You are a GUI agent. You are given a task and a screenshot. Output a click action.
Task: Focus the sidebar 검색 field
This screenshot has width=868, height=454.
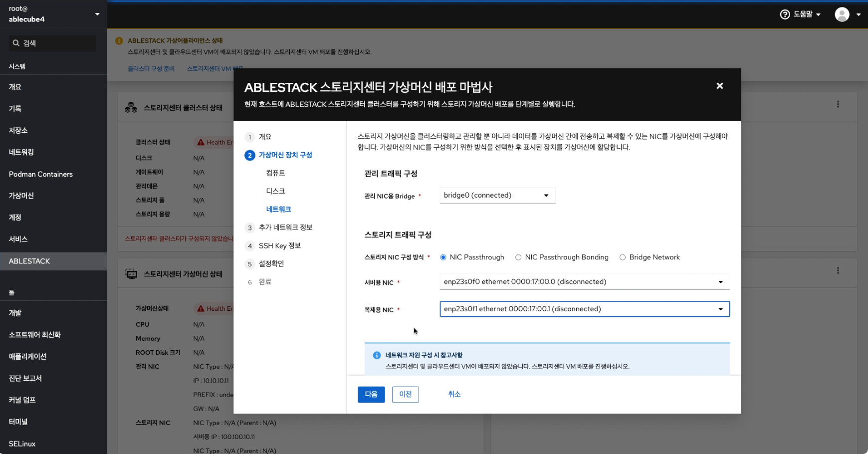coord(52,43)
